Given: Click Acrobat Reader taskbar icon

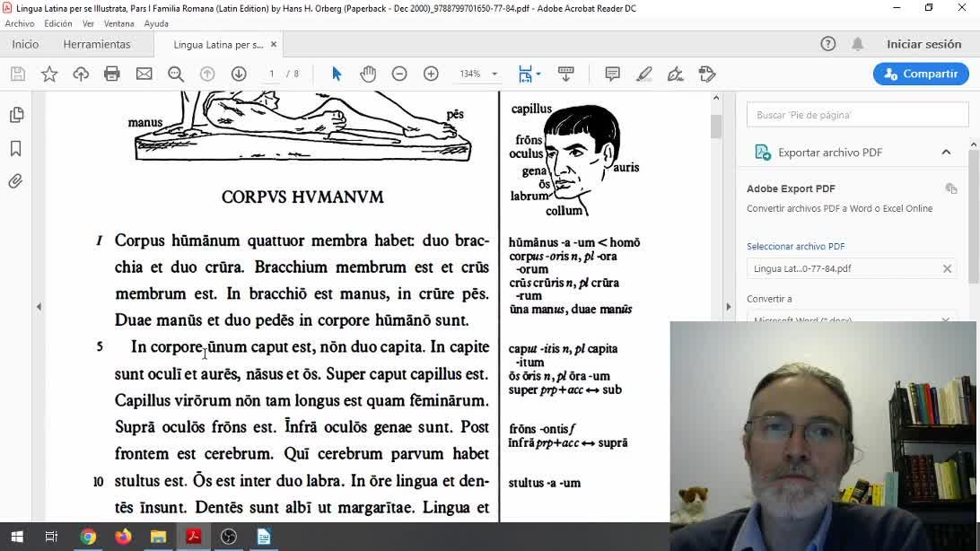Looking at the screenshot, I should point(194,537).
